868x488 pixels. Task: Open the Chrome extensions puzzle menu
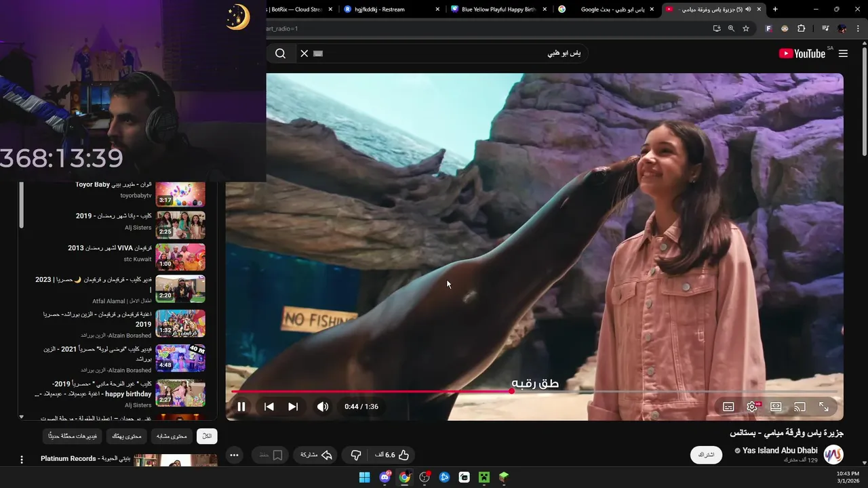[x=801, y=28]
